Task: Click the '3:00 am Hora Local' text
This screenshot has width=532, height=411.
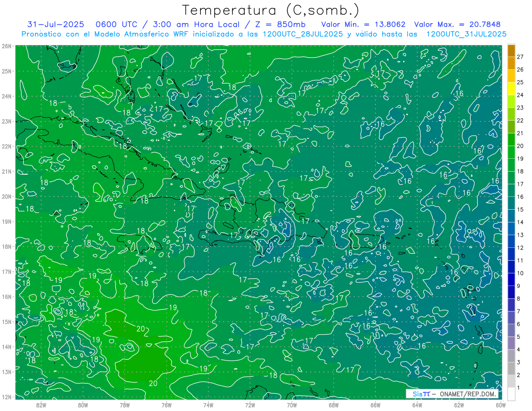Action: pyautogui.click(x=196, y=24)
